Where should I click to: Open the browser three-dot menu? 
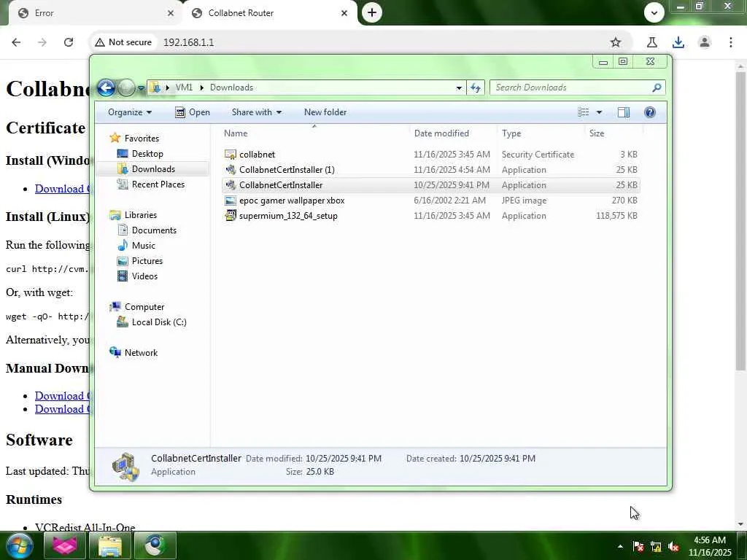pyautogui.click(x=731, y=42)
